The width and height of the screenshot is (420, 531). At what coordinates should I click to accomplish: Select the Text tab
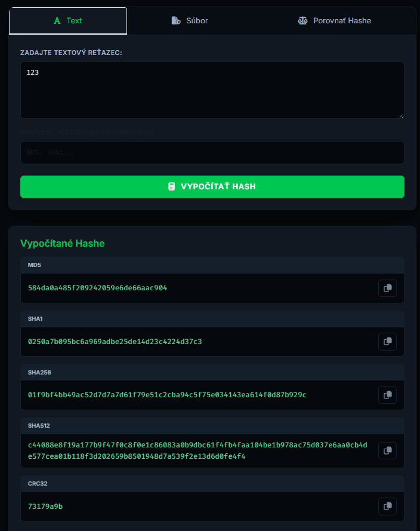click(x=68, y=21)
